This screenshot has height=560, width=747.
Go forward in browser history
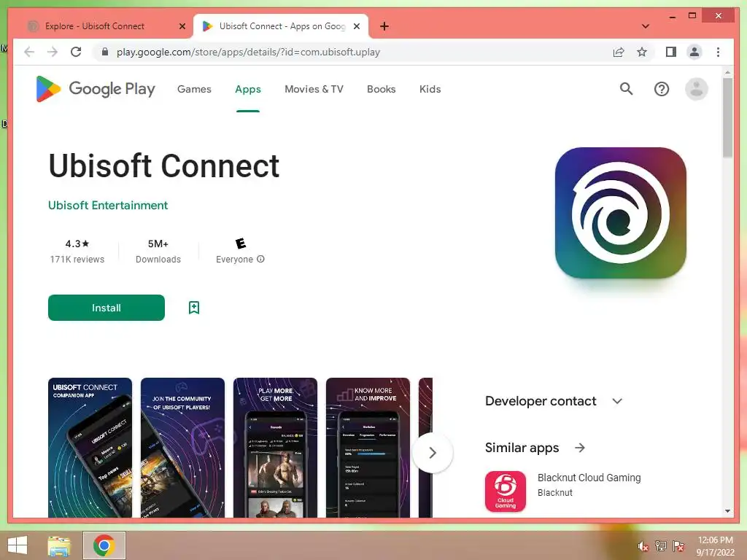coord(53,52)
